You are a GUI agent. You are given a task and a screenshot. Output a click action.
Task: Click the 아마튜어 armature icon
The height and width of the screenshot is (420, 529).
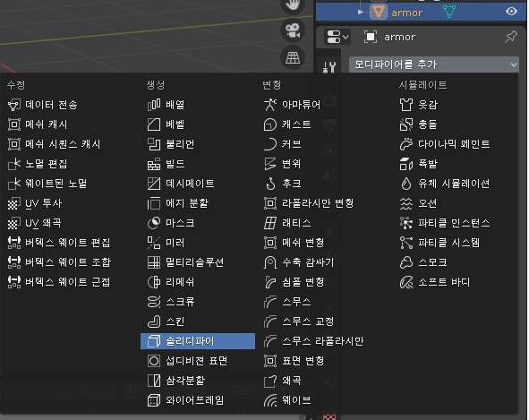coord(270,105)
